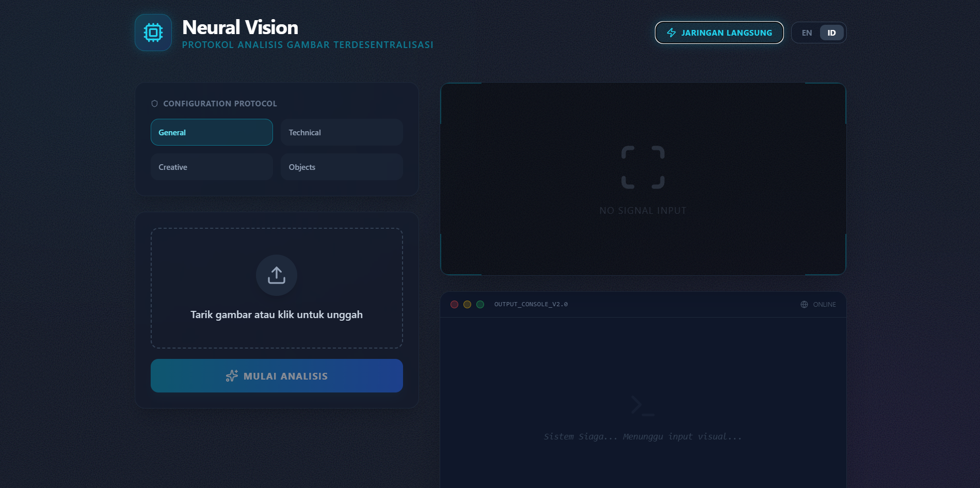Image resolution: width=980 pixels, height=488 pixels.
Task: Click the upload arrow icon in drop zone
Action: pyautogui.click(x=277, y=275)
